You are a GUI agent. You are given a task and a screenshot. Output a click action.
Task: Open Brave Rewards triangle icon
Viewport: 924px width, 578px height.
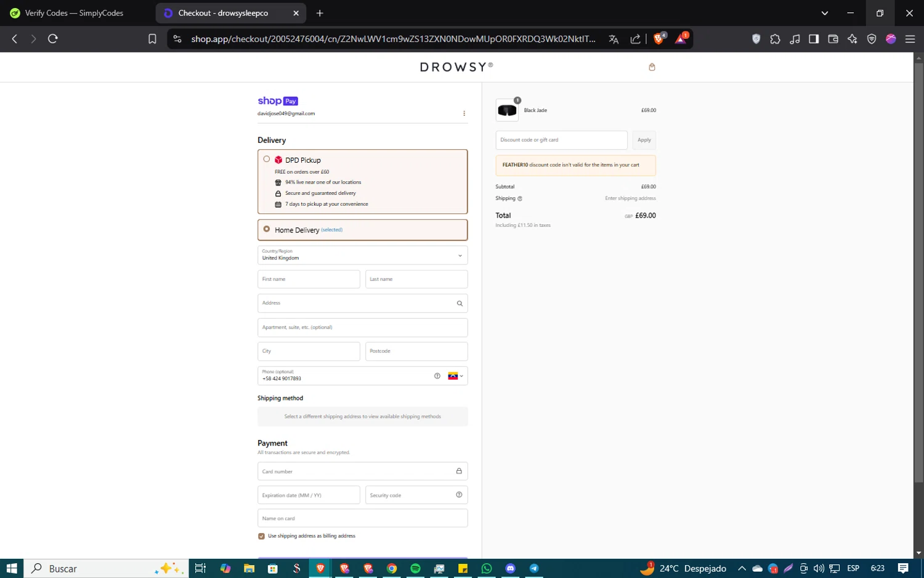681,39
